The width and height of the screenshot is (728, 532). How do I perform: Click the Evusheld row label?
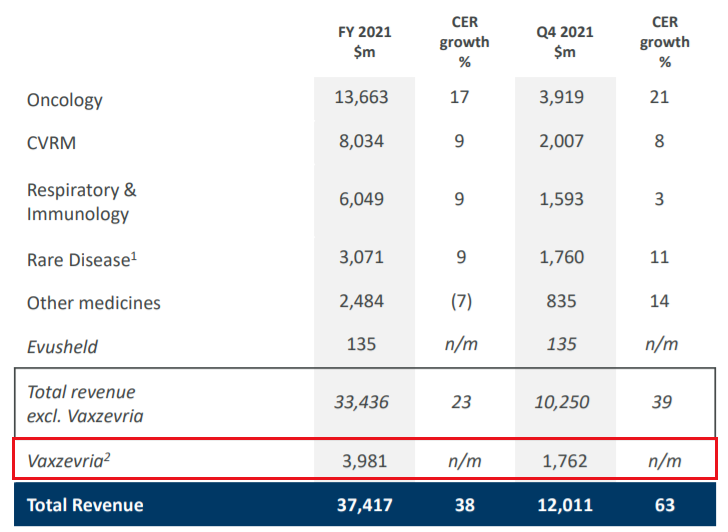click(x=62, y=347)
